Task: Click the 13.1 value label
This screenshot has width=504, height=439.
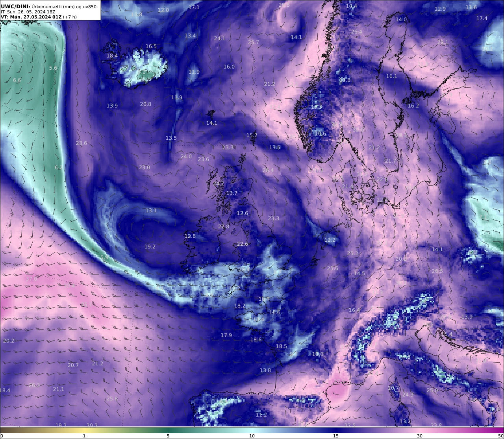Action: pyautogui.click(x=151, y=210)
